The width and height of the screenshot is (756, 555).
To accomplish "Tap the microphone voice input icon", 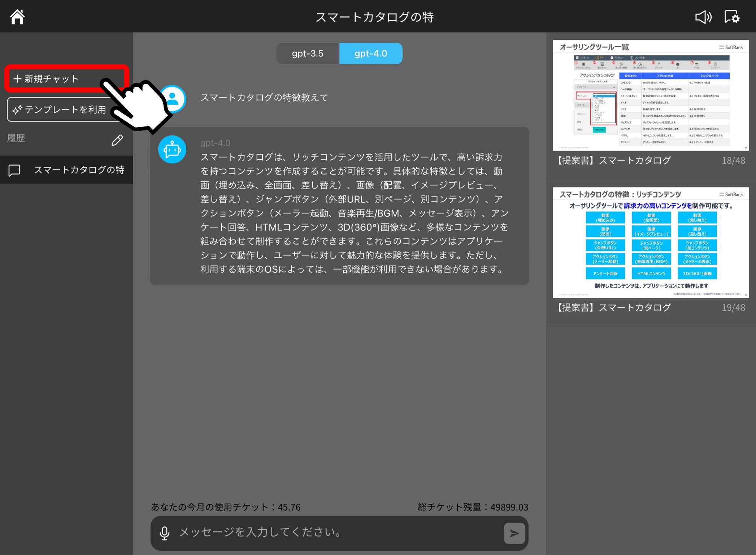I will point(165,533).
